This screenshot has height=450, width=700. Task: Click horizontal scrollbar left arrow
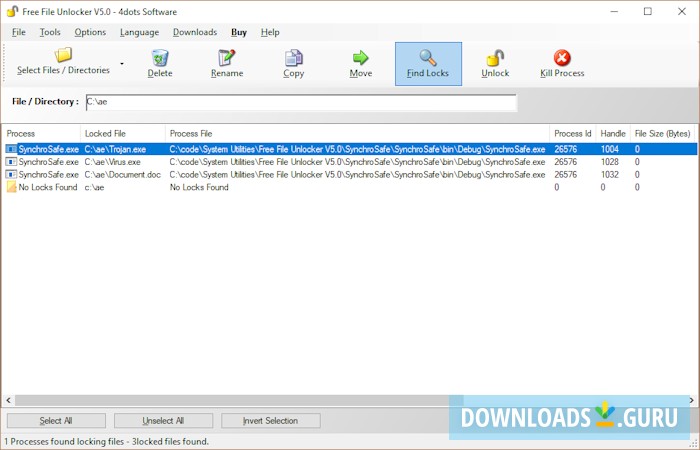coord(8,400)
